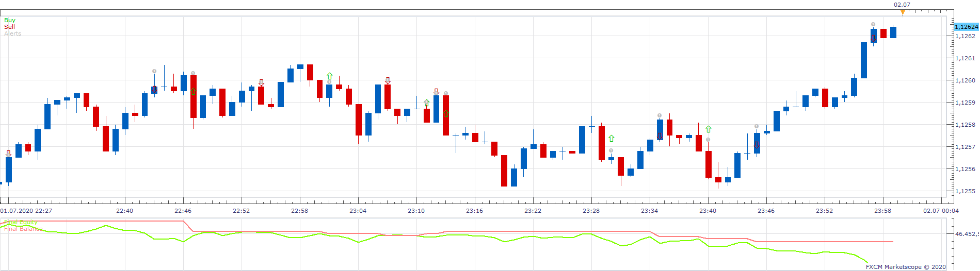Select the green buy arrow on the 22:47 red candle

(193, 91)
